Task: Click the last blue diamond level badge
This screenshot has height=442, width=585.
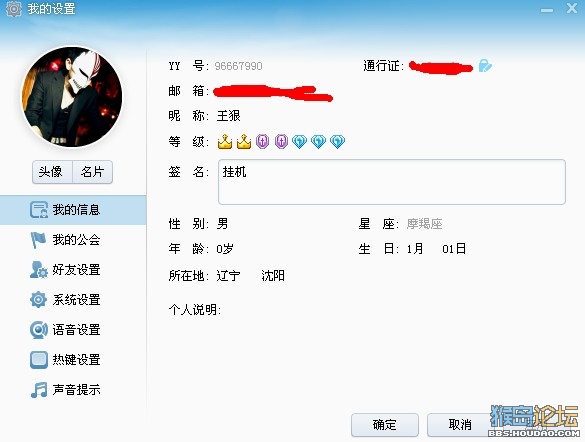Action: pos(337,142)
